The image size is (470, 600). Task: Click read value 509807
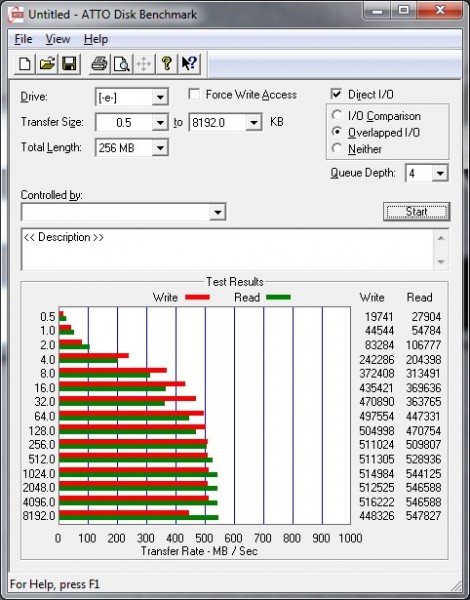tap(423, 445)
